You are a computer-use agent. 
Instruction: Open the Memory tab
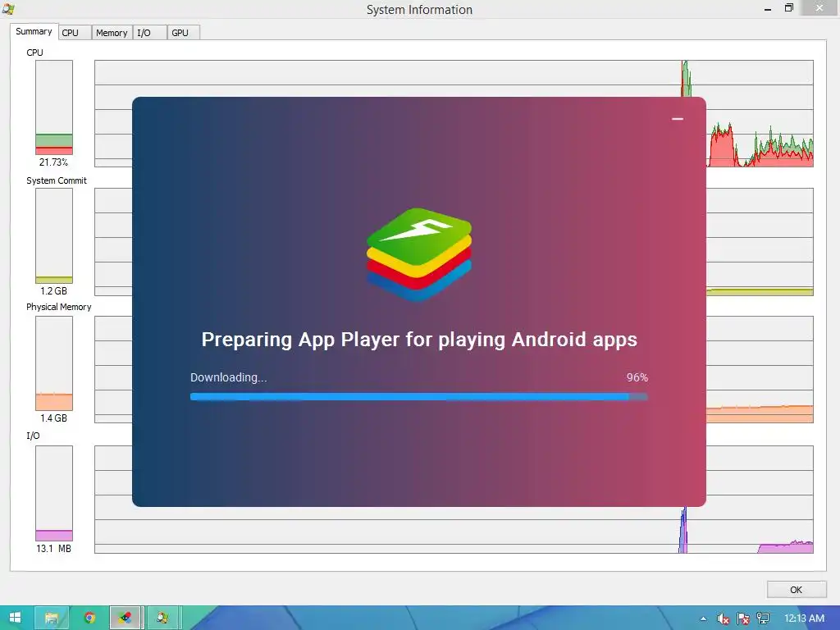coord(112,33)
